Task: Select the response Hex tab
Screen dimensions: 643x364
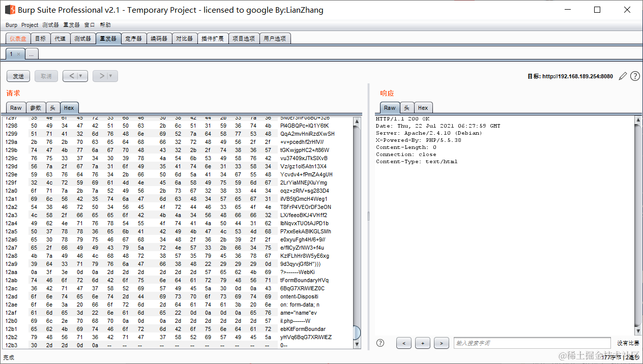Action: 423,108
